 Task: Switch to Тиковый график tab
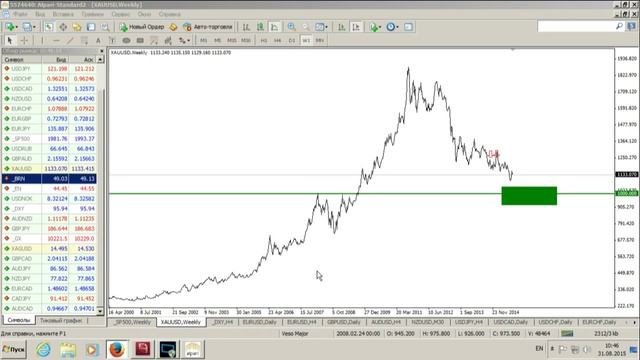pos(61,320)
